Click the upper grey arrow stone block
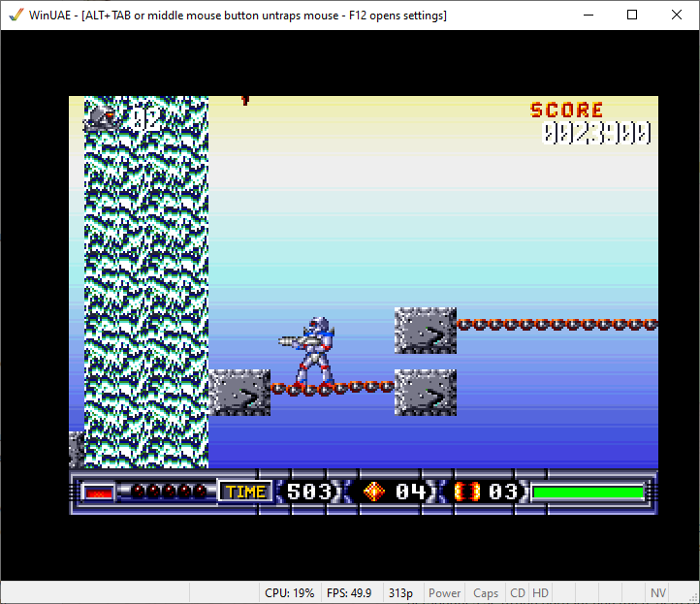Viewport: 700px width, 604px height. pos(426,331)
